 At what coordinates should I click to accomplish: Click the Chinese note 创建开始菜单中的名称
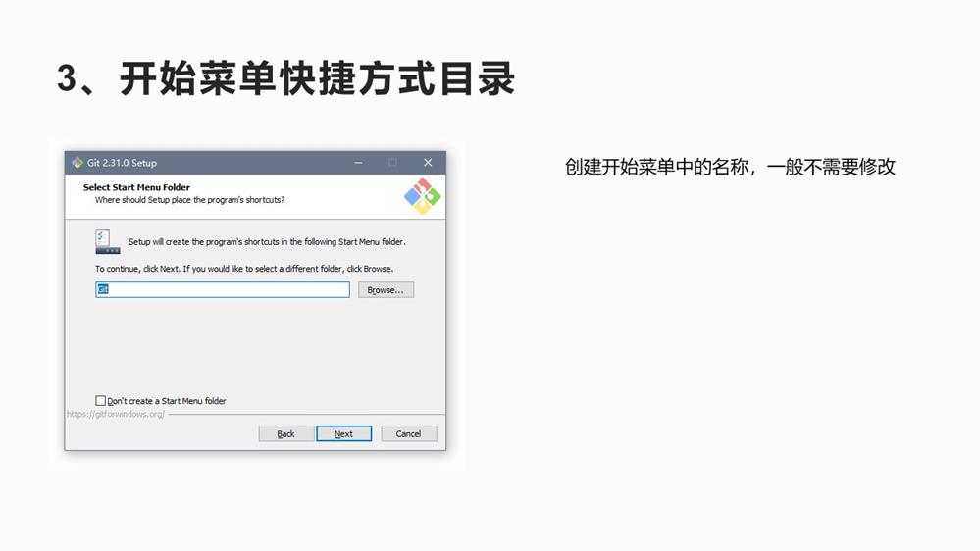[x=657, y=167]
